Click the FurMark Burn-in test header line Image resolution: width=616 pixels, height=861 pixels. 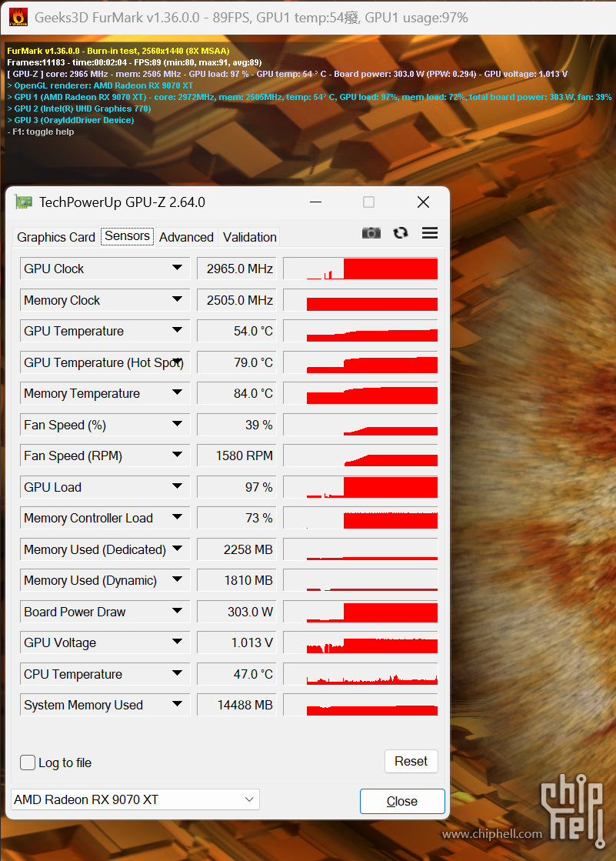coord(118,51)
